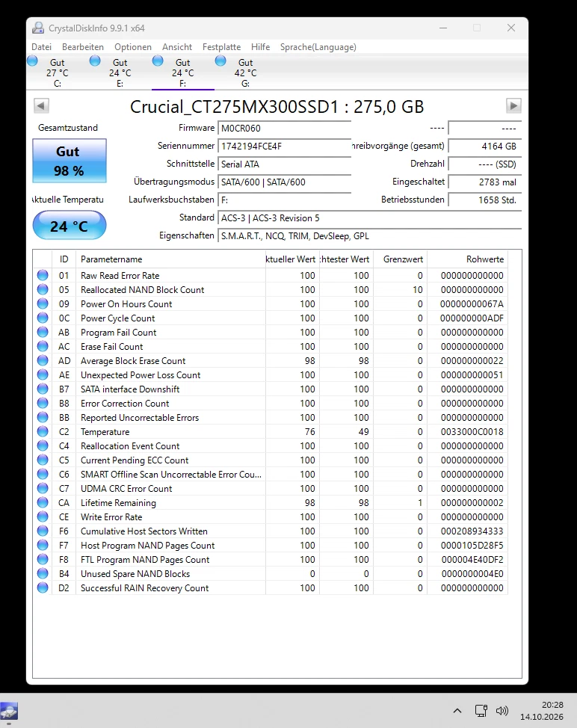Click status orb for Program Fail Count
This screenshot has width=577, height=728.
43,332
